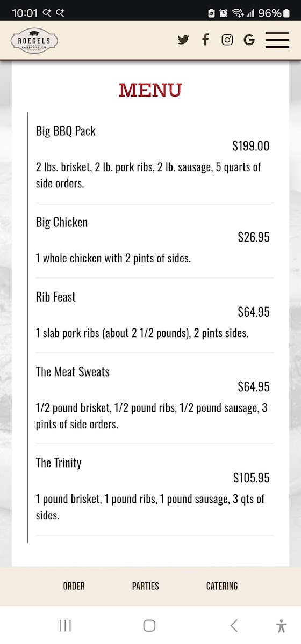Open the Facebook page icon

[x=205, y=39]
